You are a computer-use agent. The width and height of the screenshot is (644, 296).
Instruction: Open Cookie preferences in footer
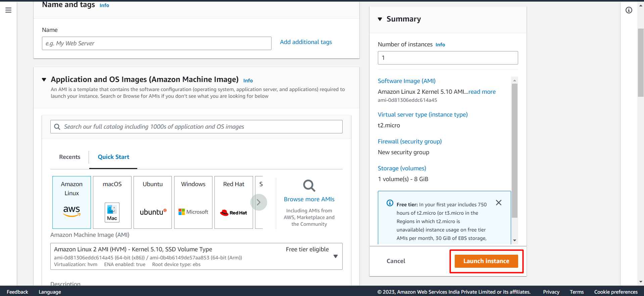coord(616,292)
